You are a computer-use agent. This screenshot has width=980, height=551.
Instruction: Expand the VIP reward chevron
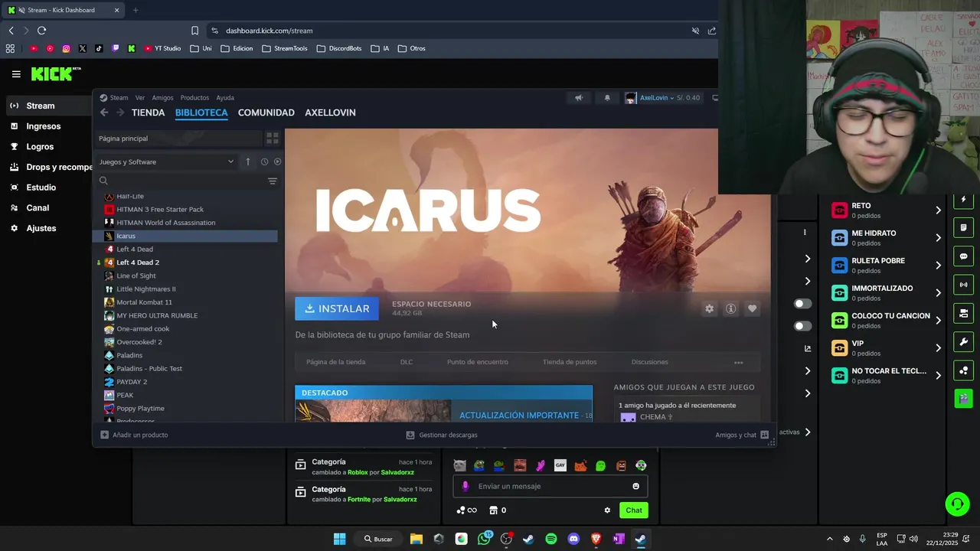click(x=938, y=348)
